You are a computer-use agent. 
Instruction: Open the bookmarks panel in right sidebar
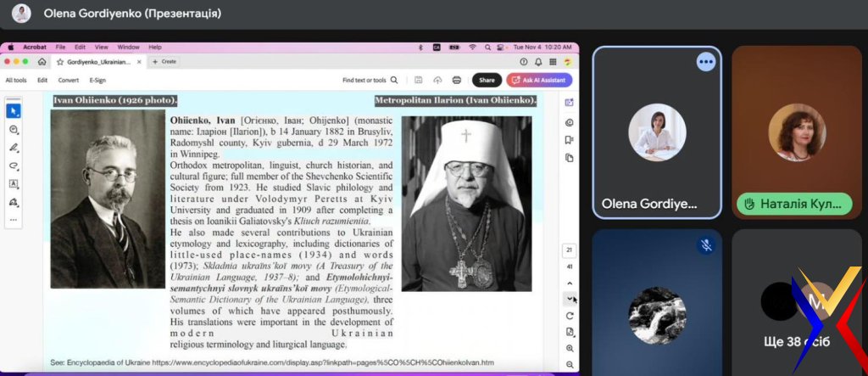tap(570, 140)
